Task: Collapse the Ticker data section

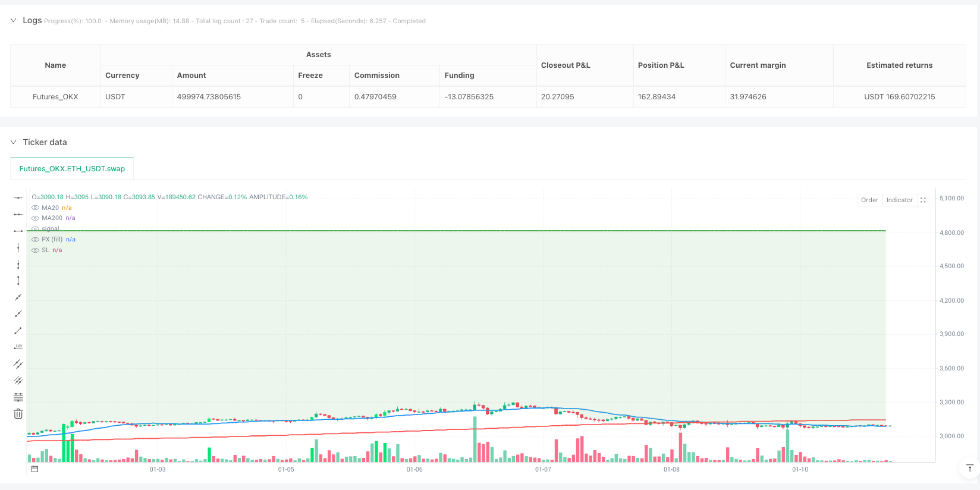Action: 13,143
